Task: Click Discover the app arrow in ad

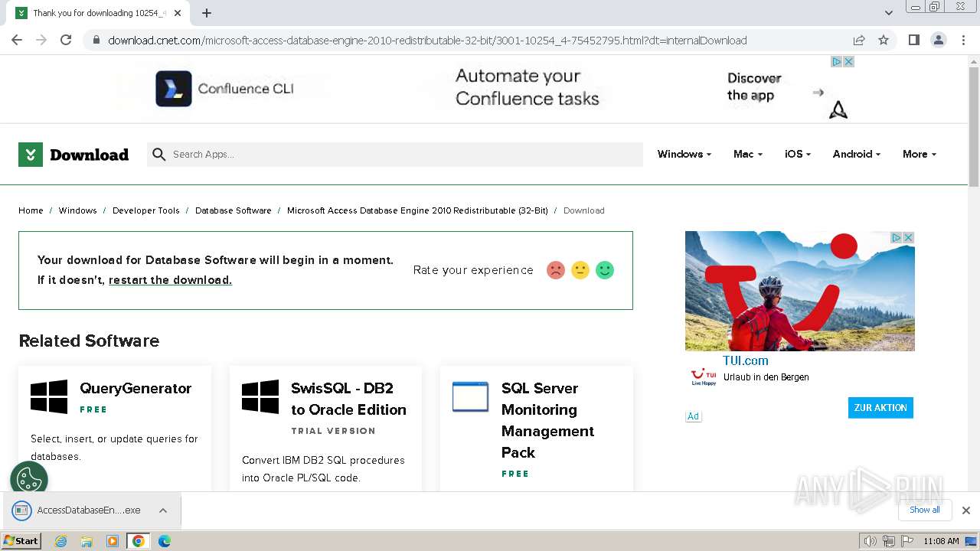Action: click(x=818, y=93)
